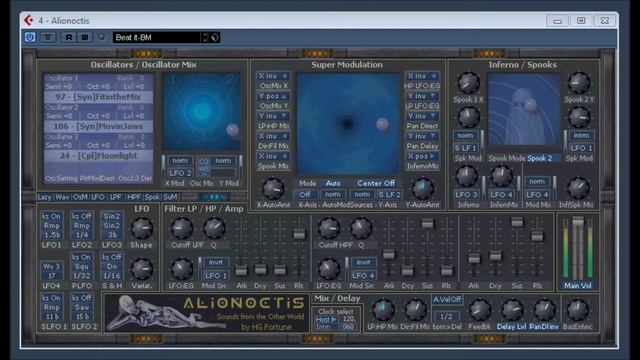Open LFO 3 Inferno source selector

point(466,195)
